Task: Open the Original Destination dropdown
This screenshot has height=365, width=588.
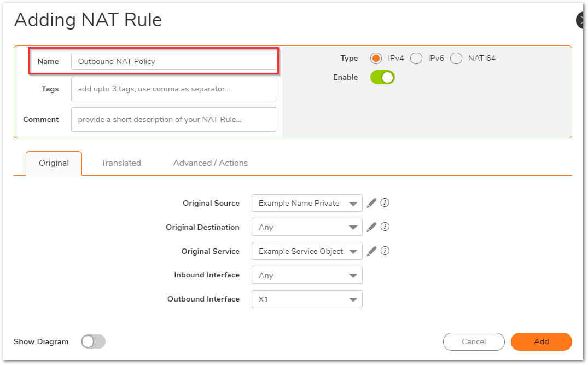Action: 307,227
